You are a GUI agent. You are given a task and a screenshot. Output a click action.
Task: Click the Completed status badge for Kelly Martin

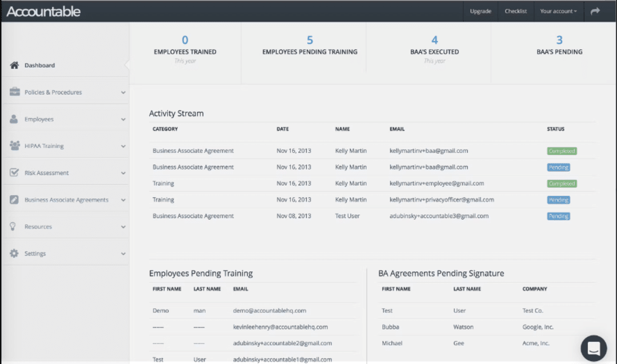point(562,150)
